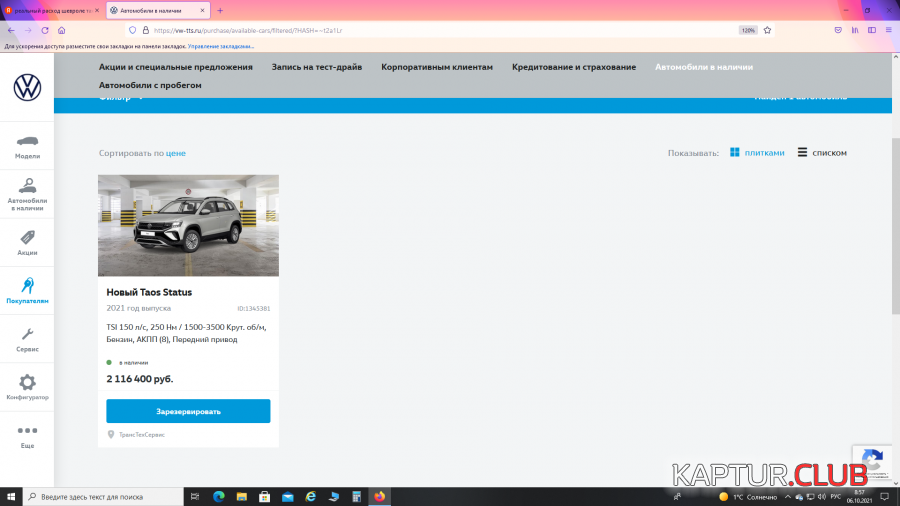Open Модели in the sidebar
Screen dimensions: 900x506
27,146
